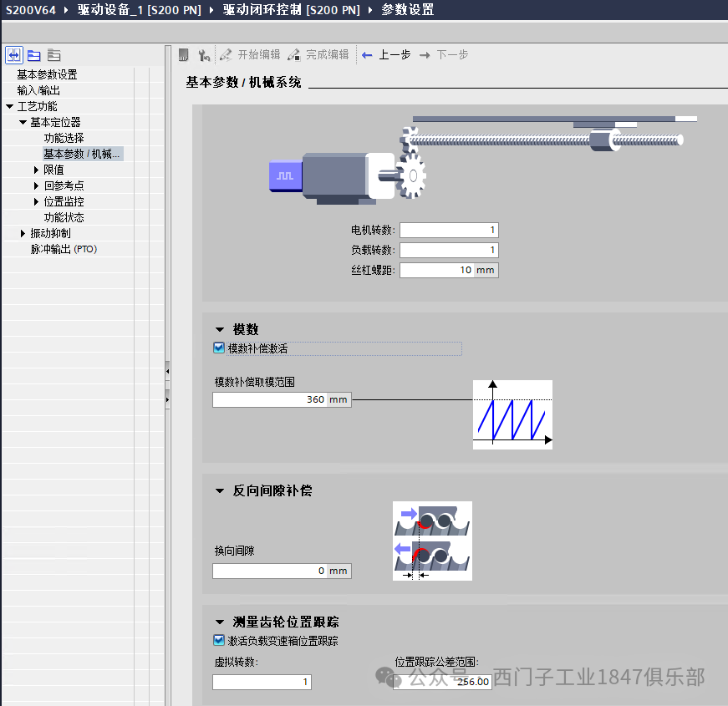The width and height of the screenshot is (728, 706).
Task: Expand the 回参考点 tree node
Action: coord(36,185)
